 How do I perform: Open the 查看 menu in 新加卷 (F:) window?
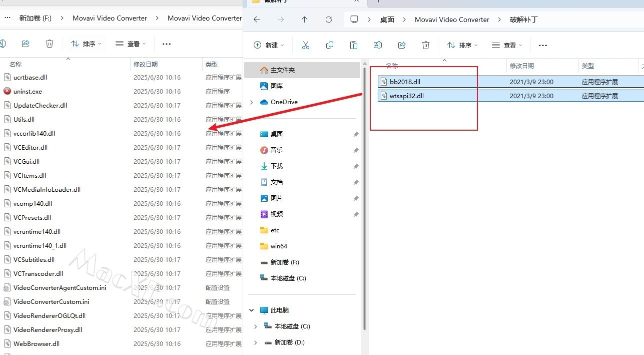click(131, 44)
